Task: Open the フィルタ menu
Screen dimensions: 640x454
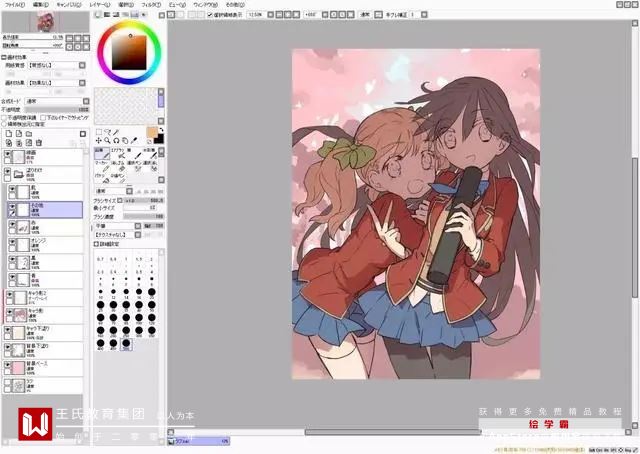Action: 151,5
